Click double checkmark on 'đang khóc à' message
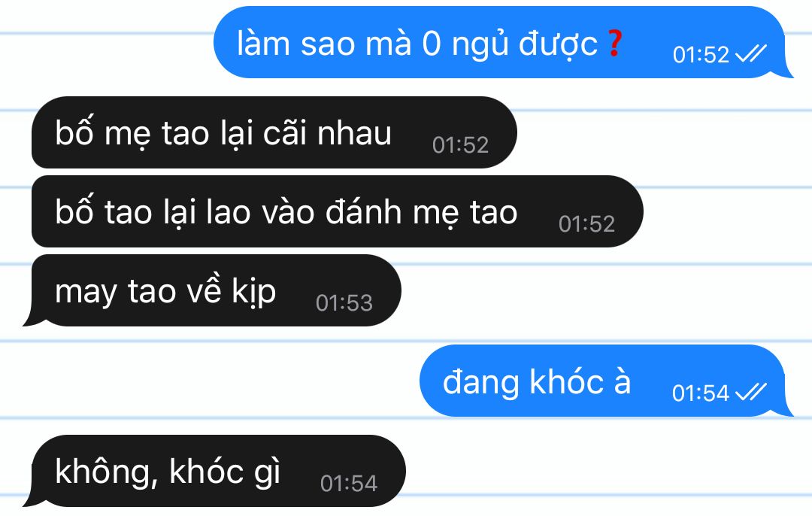The image size is (812, 516). tap(751, 392)
